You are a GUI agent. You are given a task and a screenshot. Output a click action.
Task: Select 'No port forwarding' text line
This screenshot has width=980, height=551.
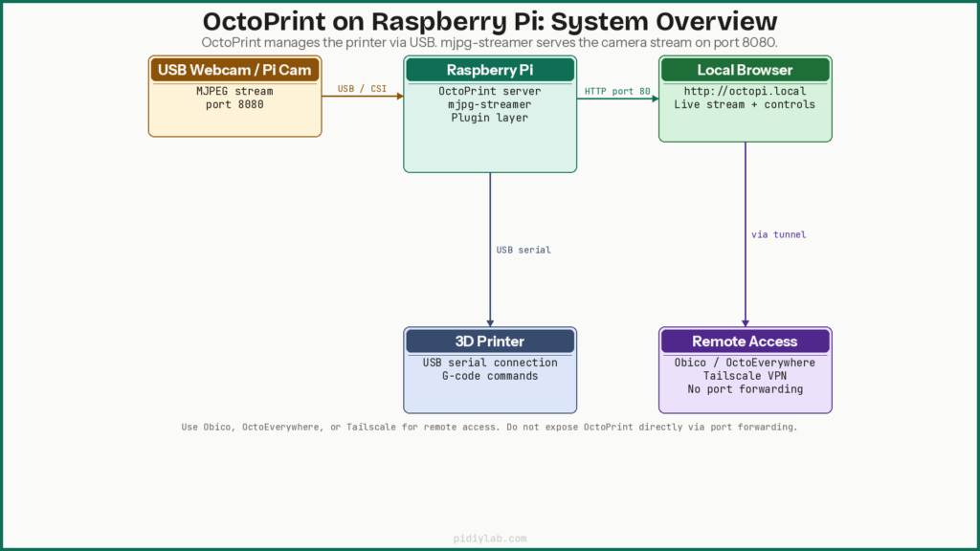745,389
